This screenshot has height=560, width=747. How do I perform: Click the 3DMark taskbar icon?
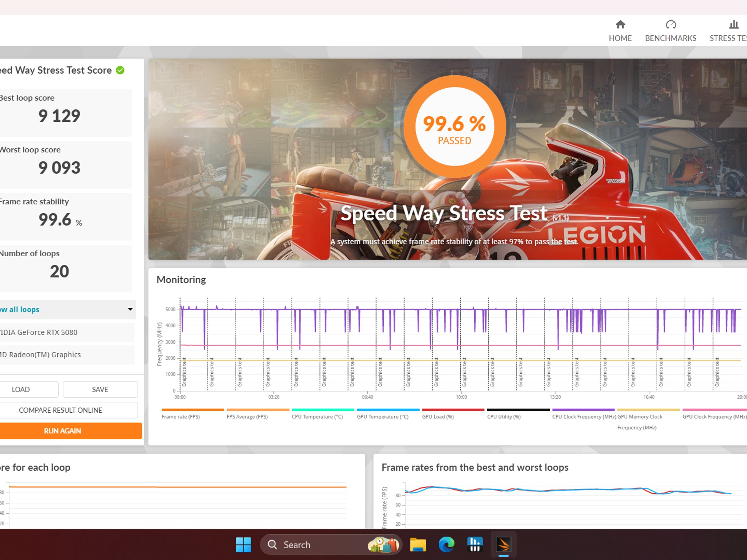click(503, 545)
